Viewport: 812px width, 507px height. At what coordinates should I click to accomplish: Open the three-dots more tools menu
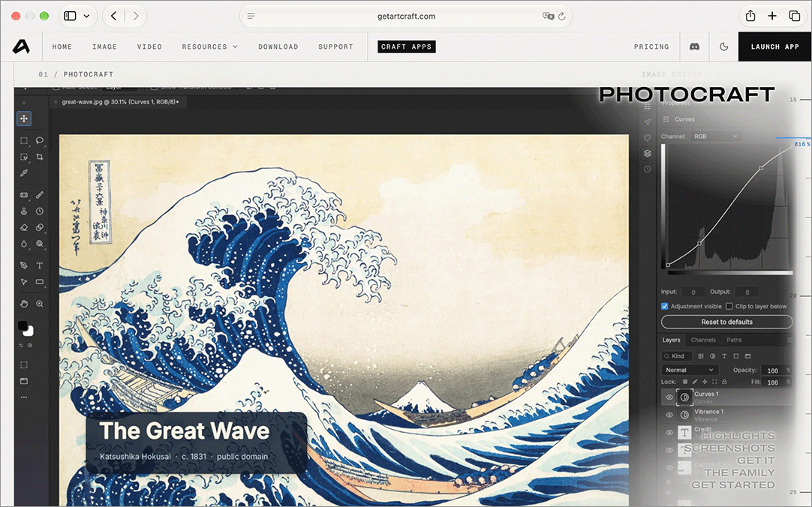coord(24,397)
